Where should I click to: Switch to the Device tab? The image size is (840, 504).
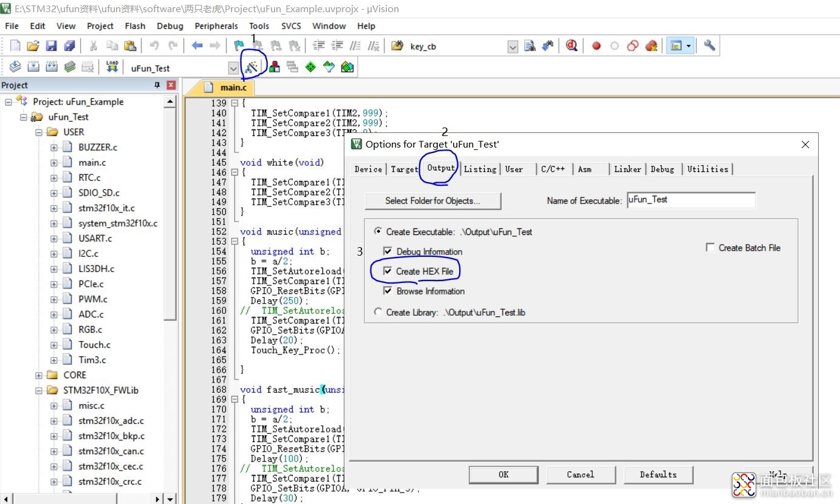[368, 169]
